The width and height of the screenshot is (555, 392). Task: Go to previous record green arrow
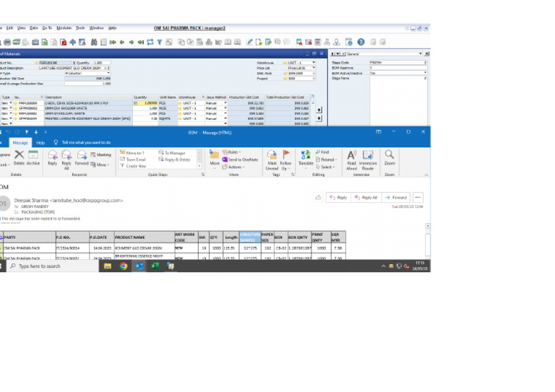click(122, 43)
